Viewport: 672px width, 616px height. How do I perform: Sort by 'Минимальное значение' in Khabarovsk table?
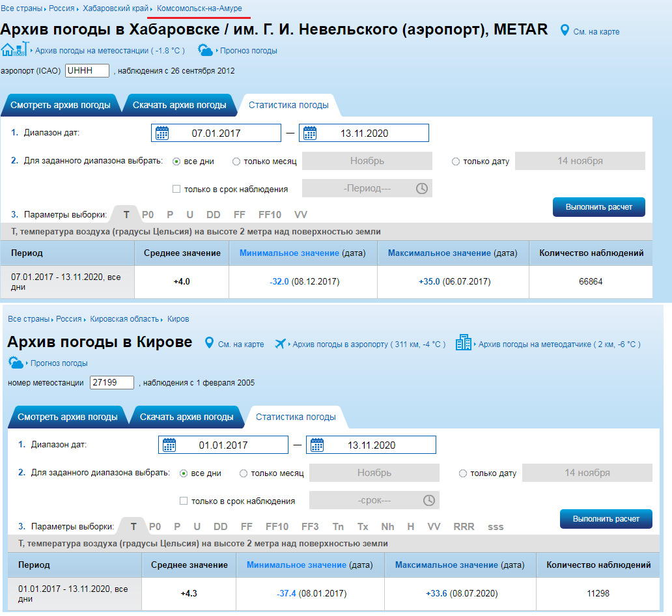tap(289, 253)
